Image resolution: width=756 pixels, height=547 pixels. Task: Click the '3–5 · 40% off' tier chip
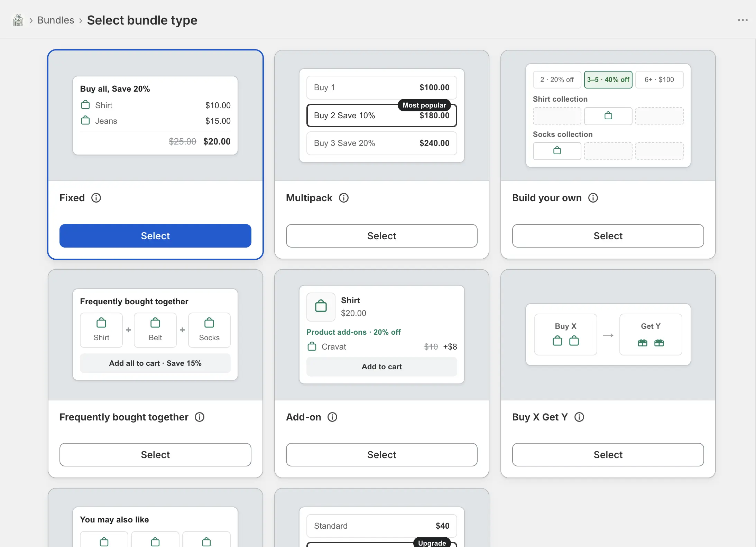pyautogui.click(x=608, y=80)
